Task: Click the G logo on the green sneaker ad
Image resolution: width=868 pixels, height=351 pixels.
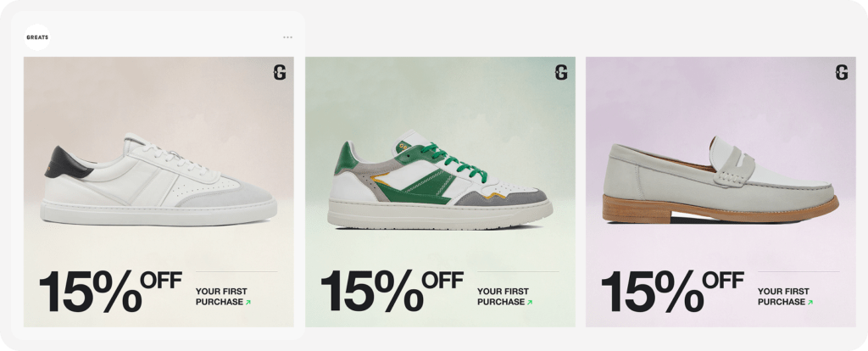Action: 561,73
